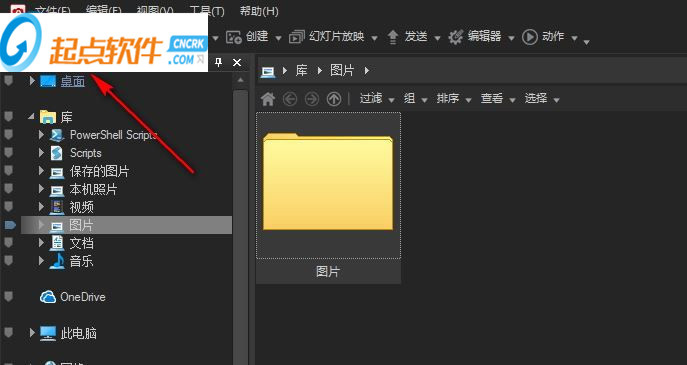Toggle Easy-Select marker for 库

pos(8,117)
